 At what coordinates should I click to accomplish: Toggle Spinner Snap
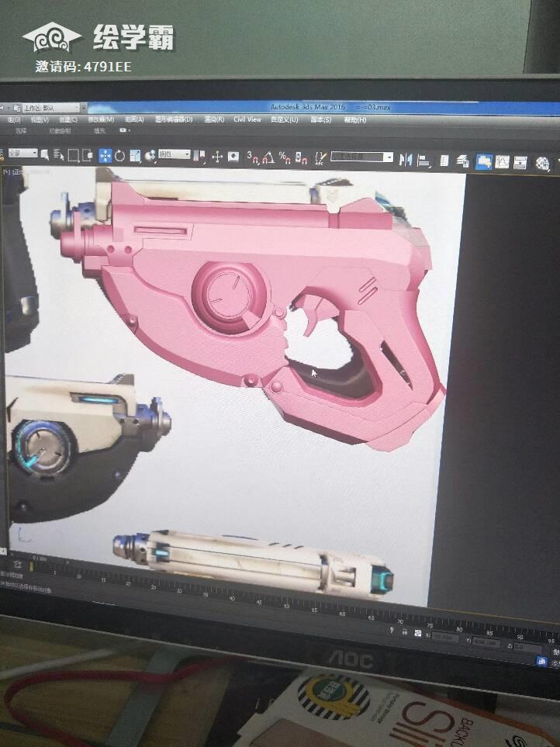[301, 158]
